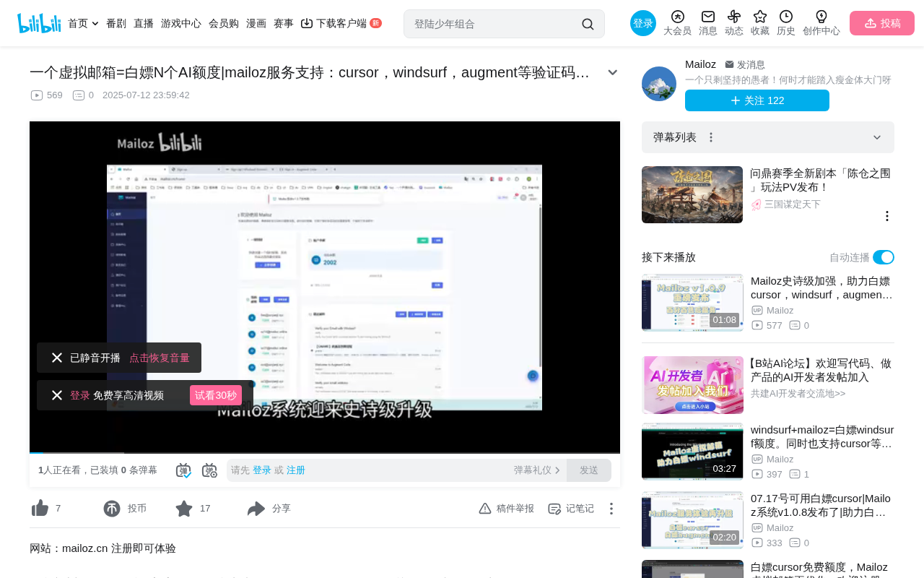
Task: Go to 番剧 section
Action: [x=116, y=23]
